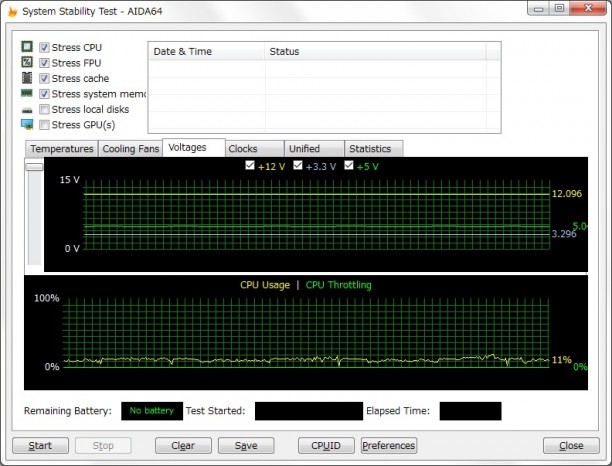Save the test results
Screen dimensions: 612x466
[246, 445]
